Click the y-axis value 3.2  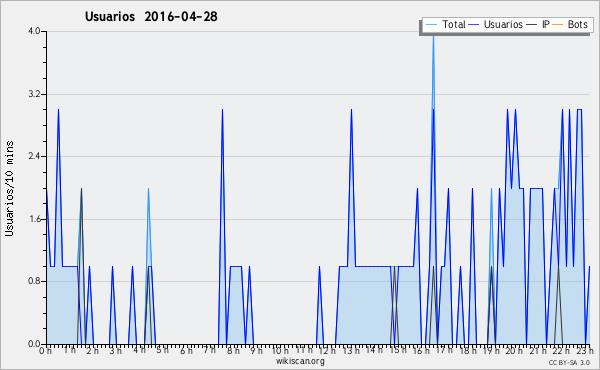click(34, 94)
